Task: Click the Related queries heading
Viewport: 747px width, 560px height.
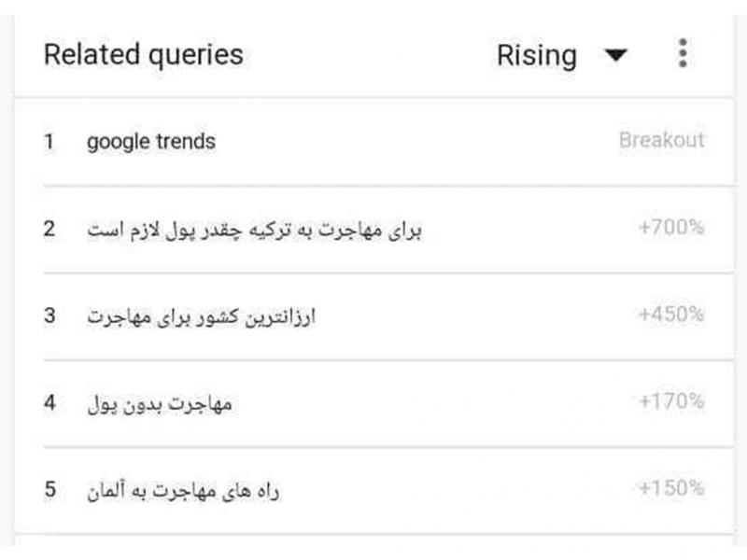Action: coord(143,54)
